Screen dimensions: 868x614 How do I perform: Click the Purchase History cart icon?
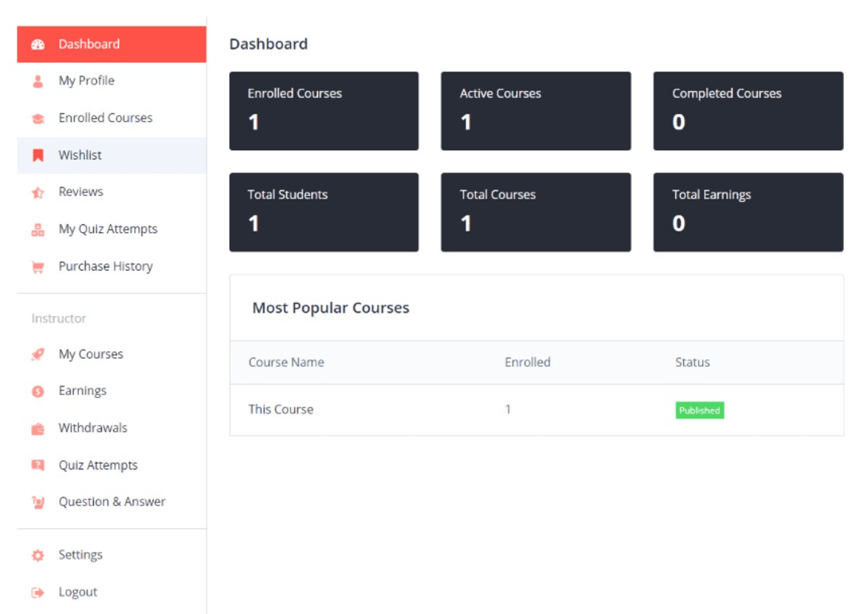point(38,266)
